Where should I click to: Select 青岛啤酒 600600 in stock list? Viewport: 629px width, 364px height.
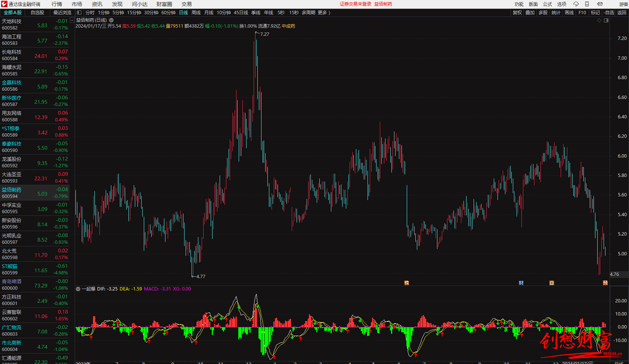tap(35, 285)
